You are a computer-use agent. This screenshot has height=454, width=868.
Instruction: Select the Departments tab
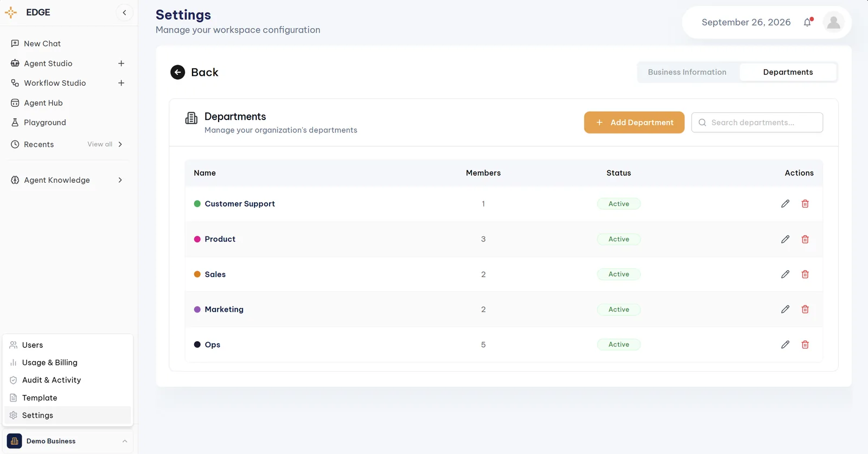(788, 72)
